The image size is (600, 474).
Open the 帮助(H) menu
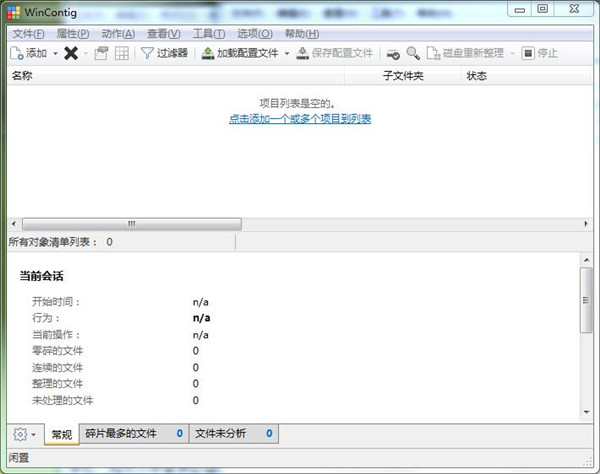[x=302, y=34]
